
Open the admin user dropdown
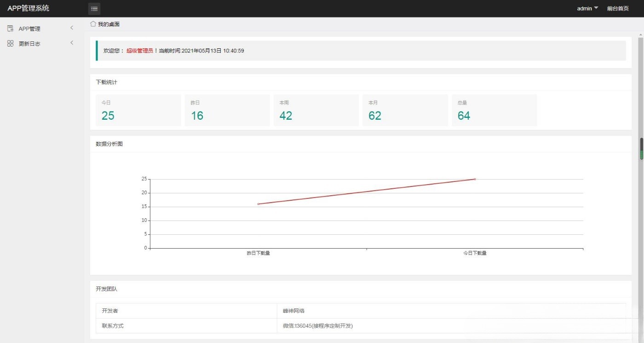[587, 8]
